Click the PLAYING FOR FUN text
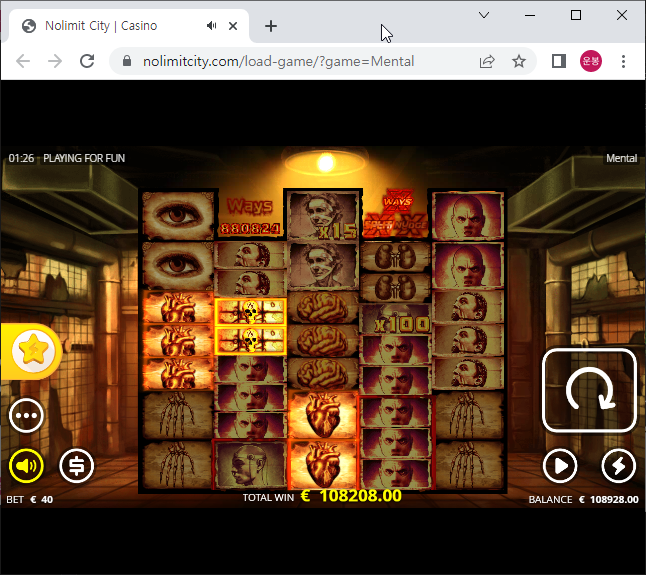Image resolution: width=646 pixels, height=575 pixels. tap(84, 158)
